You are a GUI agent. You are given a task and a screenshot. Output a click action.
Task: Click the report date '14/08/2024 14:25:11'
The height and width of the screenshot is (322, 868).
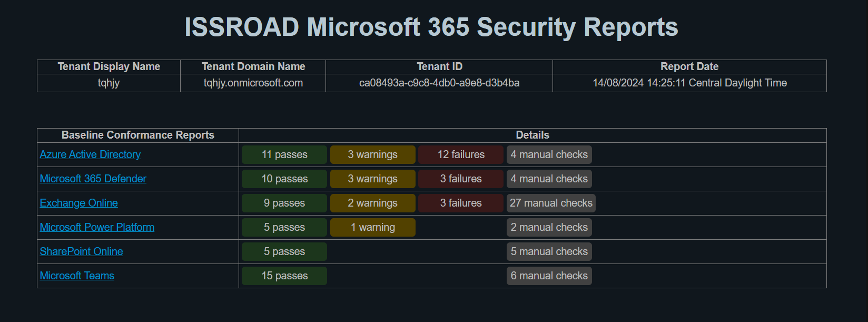639,83
